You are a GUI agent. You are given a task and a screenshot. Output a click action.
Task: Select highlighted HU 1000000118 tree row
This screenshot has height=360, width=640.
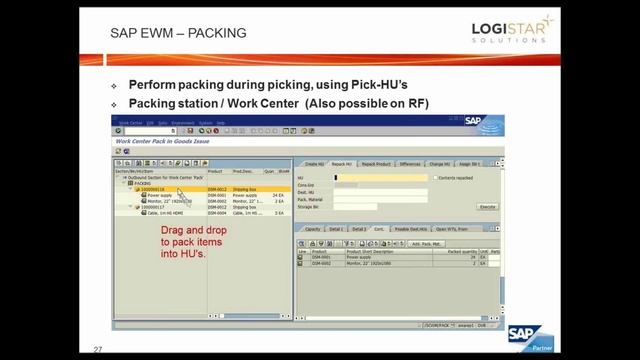pos(203,189)
